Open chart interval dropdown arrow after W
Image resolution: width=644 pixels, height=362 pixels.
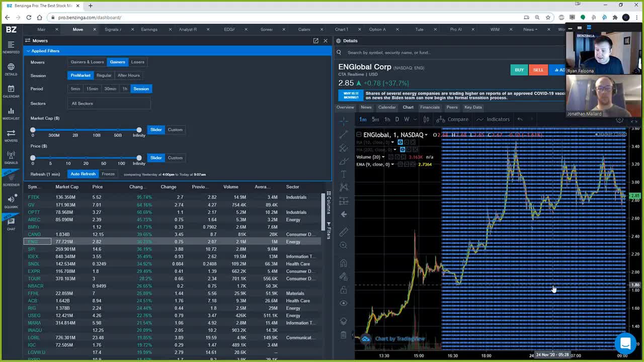415,119
